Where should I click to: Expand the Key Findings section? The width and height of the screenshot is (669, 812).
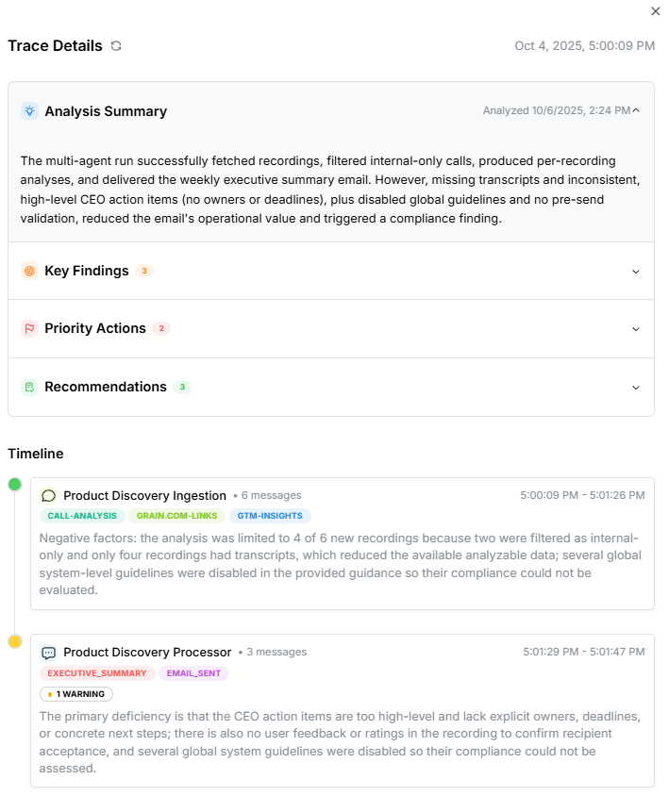click(636, 272)
